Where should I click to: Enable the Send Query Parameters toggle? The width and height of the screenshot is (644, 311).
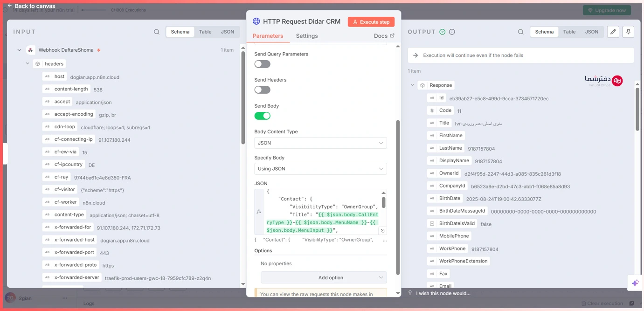pyautogui.click(x=262, y=64)
